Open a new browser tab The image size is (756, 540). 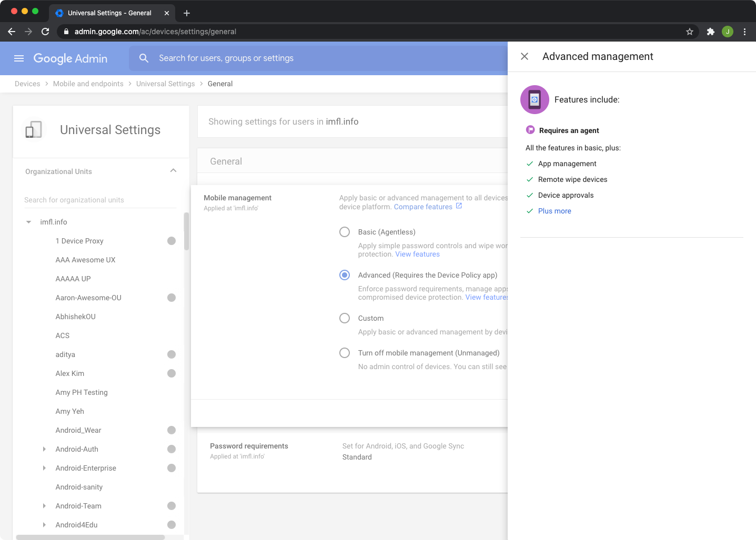point(187,13)
